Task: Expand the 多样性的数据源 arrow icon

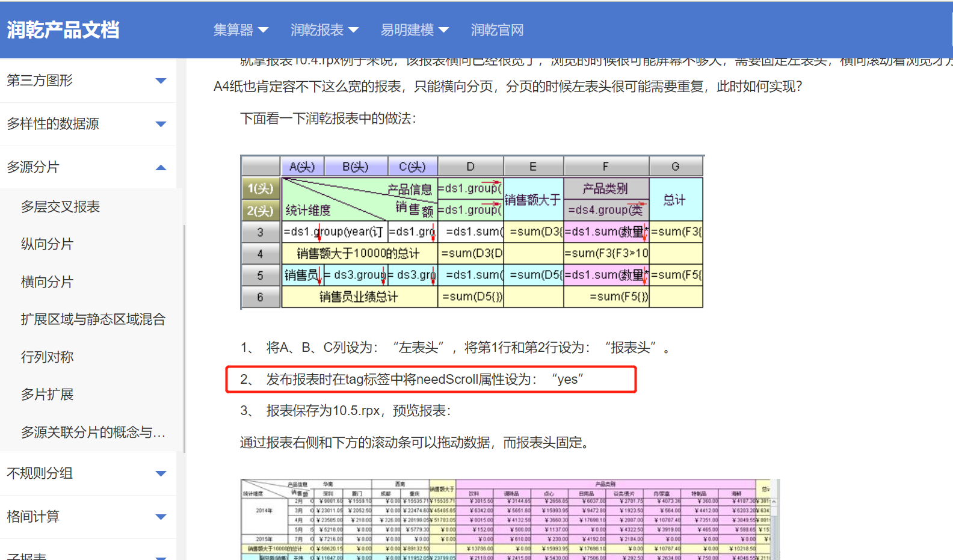Action: (x=161, y=124)
